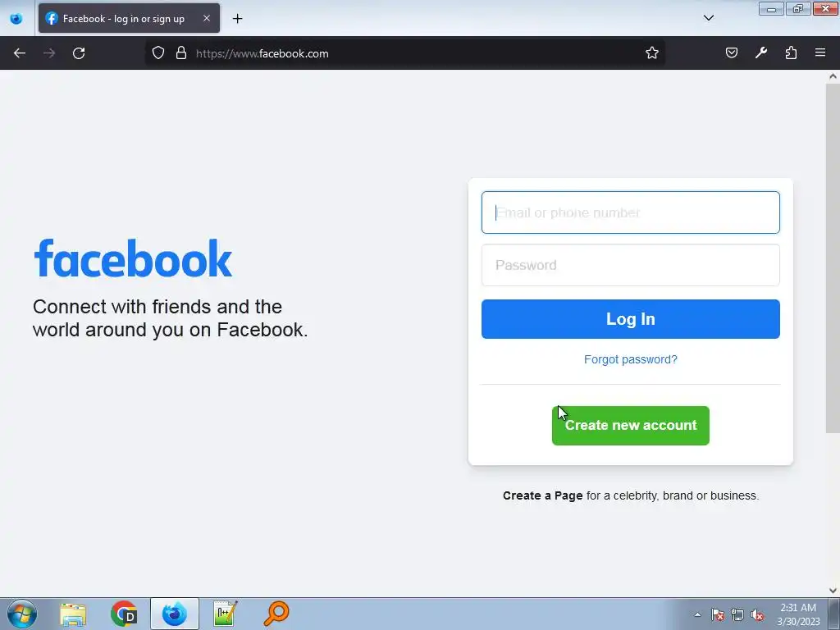Select the Facebook - log in or sign up tab

tap(129, 19)
